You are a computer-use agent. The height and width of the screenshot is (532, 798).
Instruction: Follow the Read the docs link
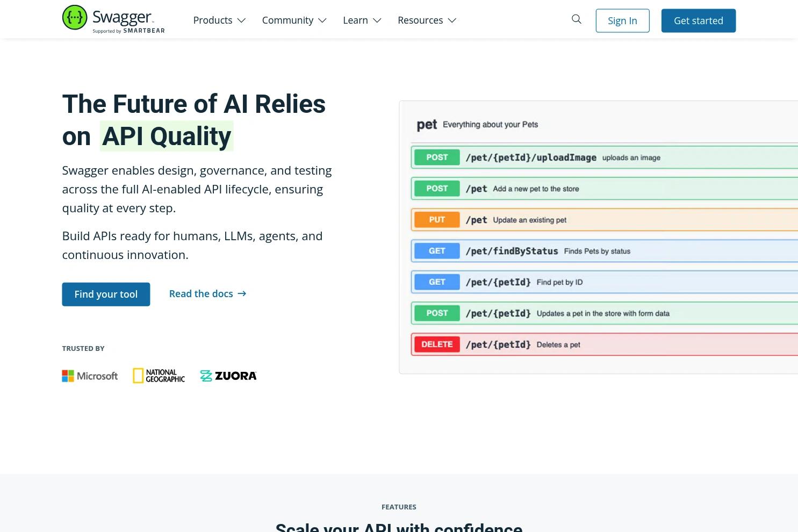point(207,293)
